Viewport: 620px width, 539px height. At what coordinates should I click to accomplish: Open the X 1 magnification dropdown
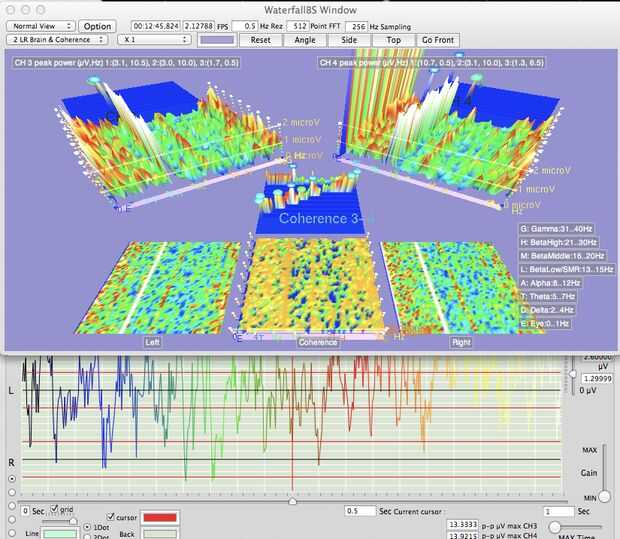pyautogui.click(x=151, y=40)
